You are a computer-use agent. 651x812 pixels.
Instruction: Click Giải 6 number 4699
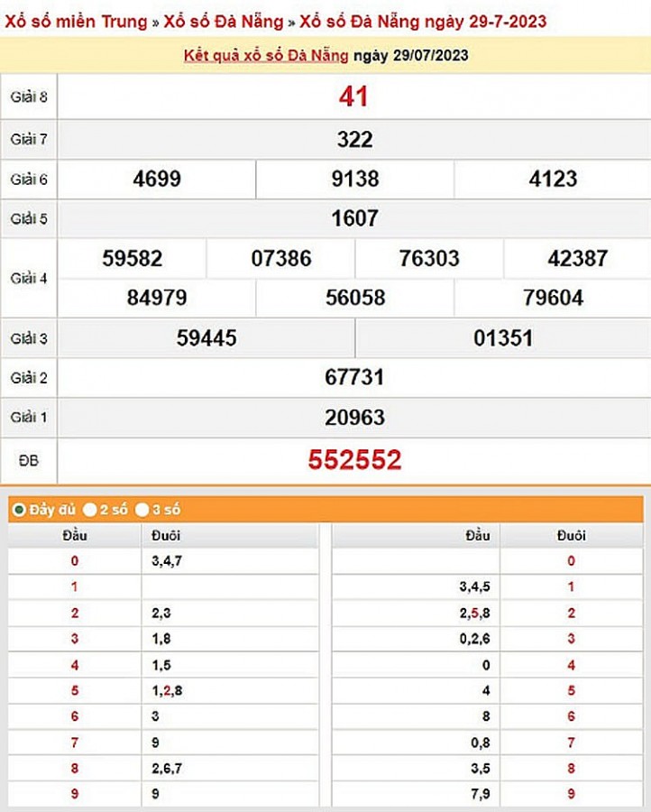click(157, 179)
